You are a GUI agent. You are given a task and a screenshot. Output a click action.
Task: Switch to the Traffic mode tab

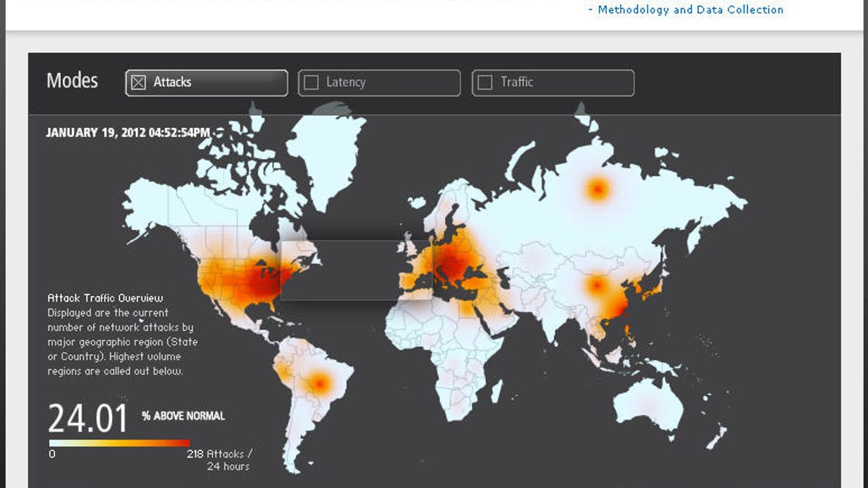tap(553, 82)
